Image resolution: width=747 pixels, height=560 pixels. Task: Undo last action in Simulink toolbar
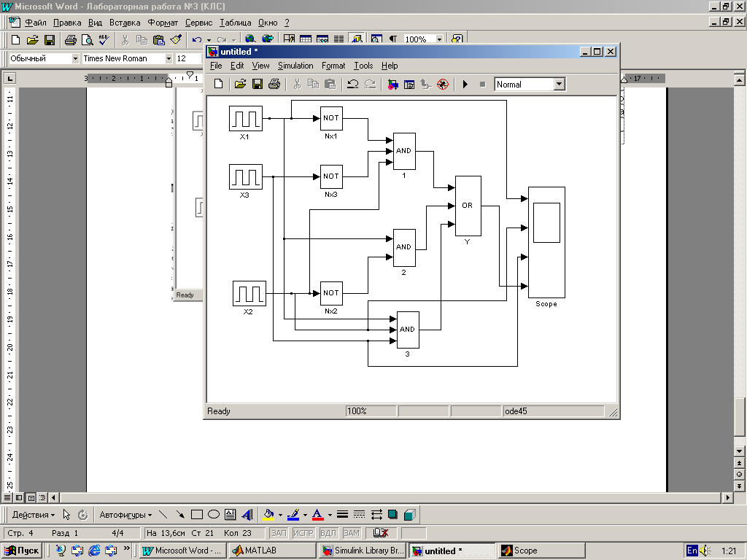point(353,85)
